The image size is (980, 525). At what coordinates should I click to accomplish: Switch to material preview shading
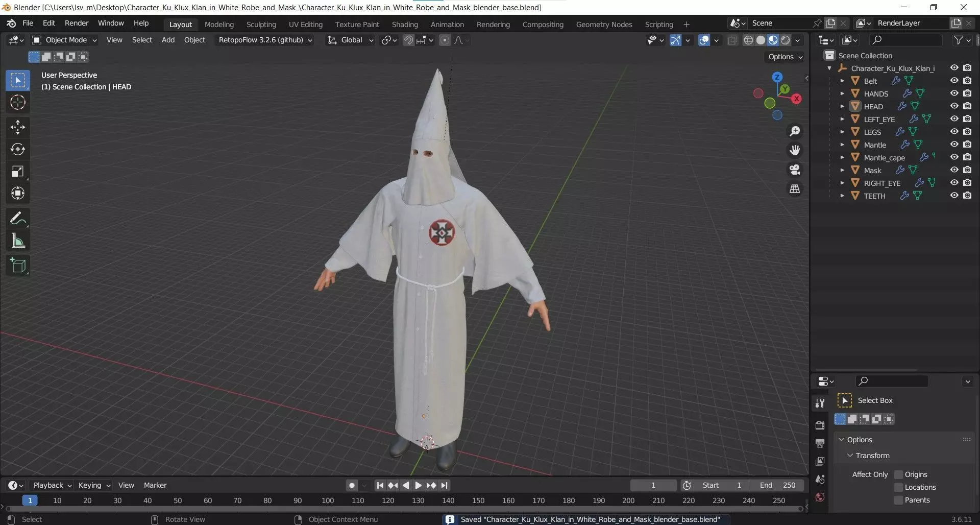[x=773, y=40]
